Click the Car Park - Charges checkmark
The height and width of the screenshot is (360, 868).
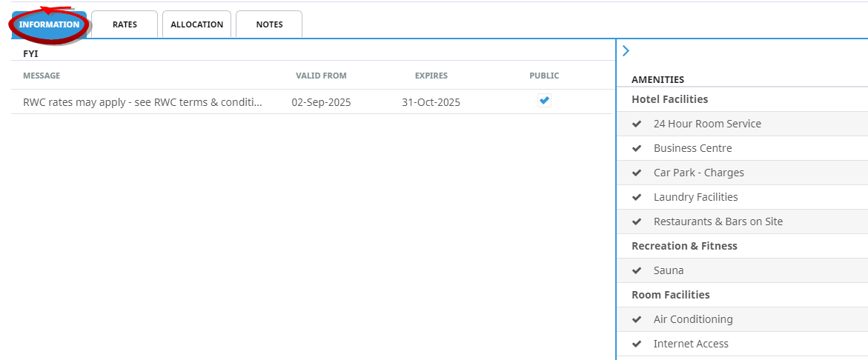pos(637,173)
